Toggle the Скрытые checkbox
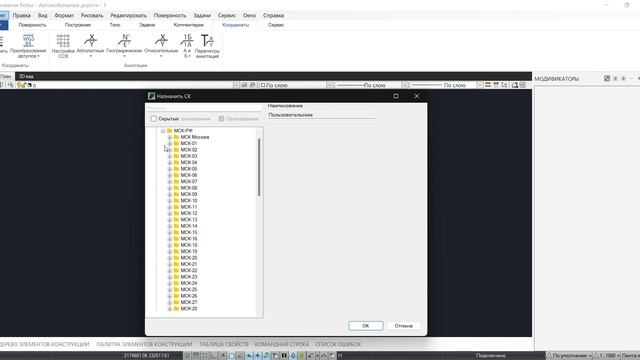The image size is (640, 360). 153,119
